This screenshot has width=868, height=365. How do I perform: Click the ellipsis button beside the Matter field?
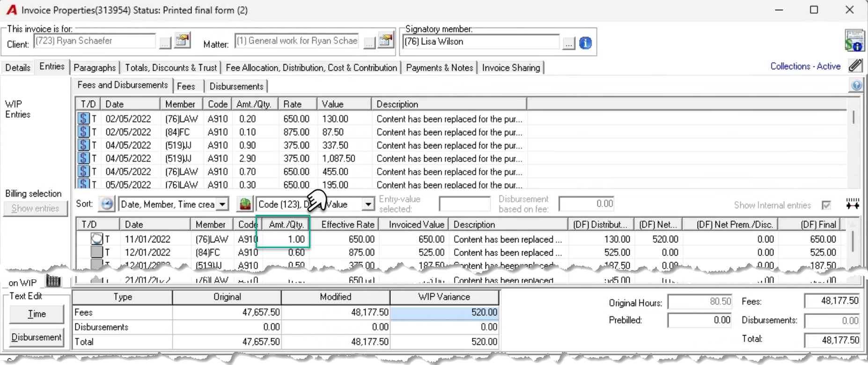point(369,43)
